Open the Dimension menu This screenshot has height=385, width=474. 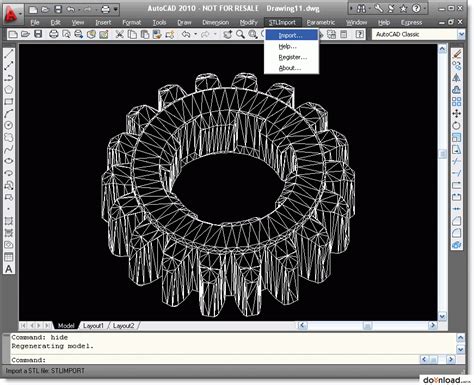[216, 22]
